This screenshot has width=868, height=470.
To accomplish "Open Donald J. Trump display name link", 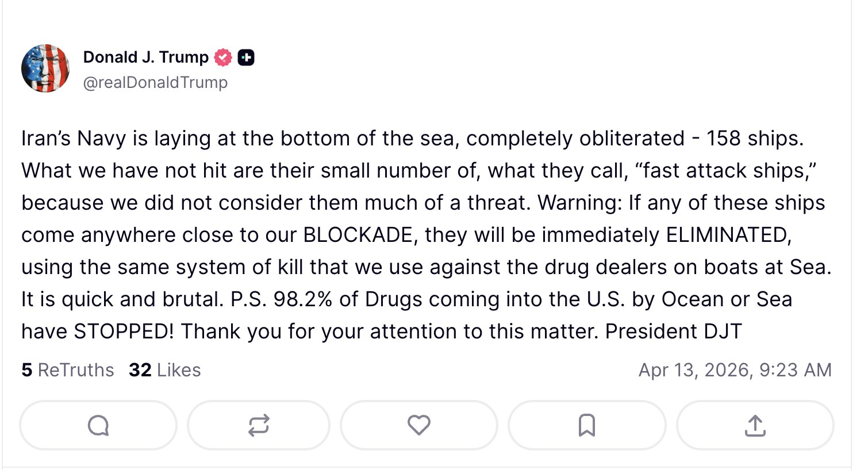I will coord(145,57).
